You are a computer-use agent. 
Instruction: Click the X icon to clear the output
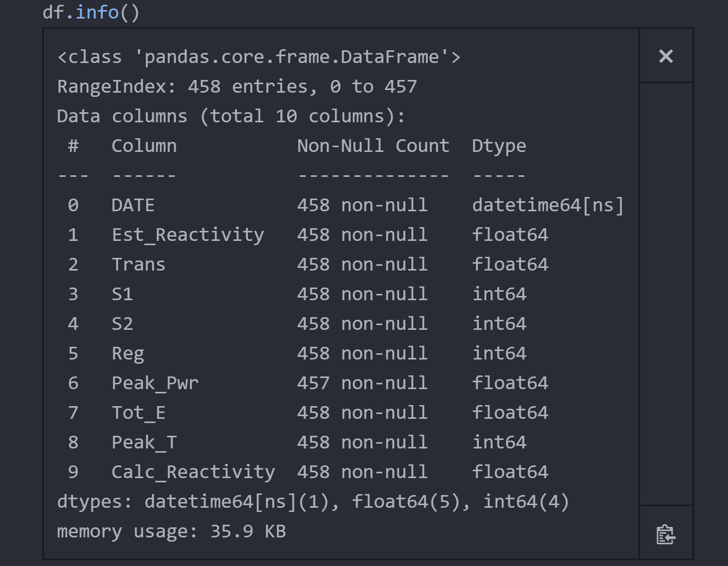coord(665,56)
